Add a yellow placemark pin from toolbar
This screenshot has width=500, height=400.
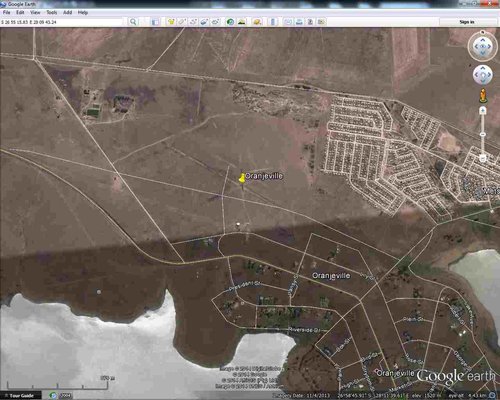coord(171,22)
